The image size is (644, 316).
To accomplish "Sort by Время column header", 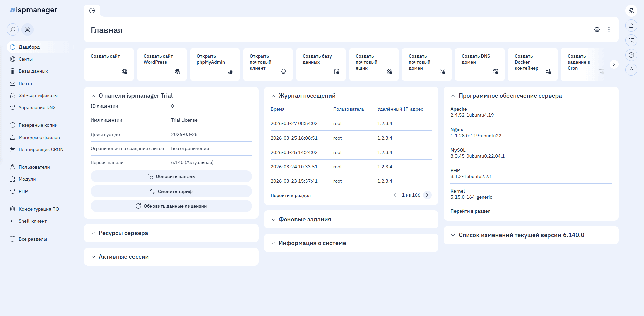I will (278, 109).
